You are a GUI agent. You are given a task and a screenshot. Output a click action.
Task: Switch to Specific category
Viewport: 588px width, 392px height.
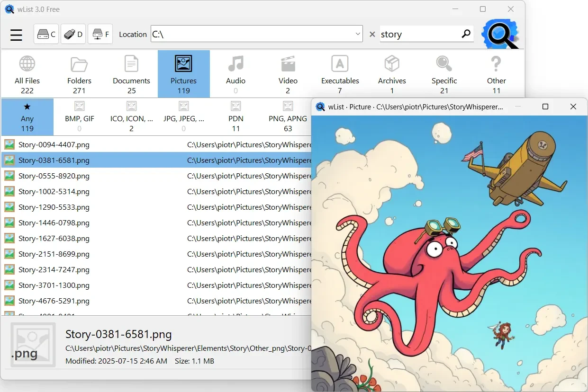[x=444, y=74]
